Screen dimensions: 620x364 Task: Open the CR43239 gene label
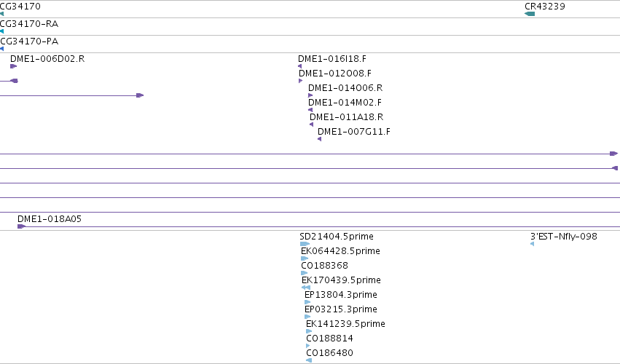[545, 7]
